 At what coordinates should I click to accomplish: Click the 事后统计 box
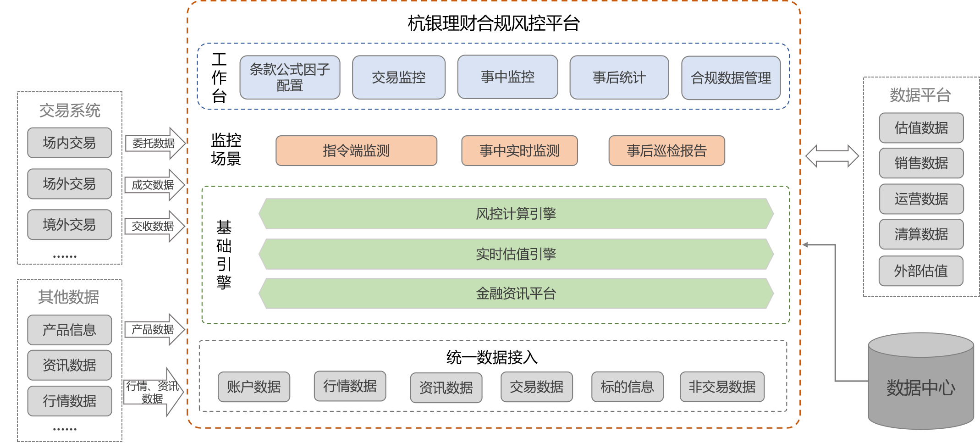[619, 78]
